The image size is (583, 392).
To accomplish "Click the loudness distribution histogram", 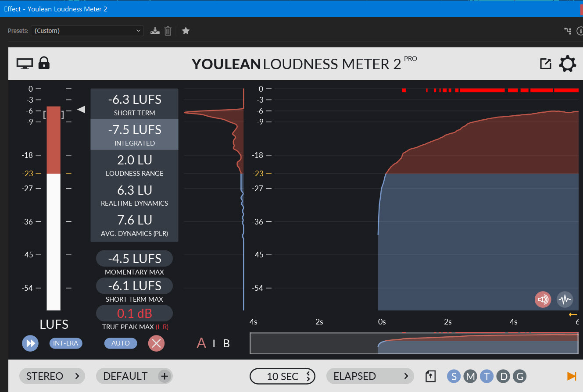I will click(x=214, y=200).
